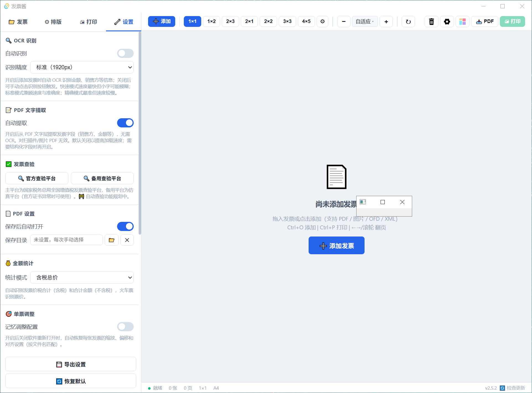This screenshot has height=393, width=532.
Task: Open the black gear settings icon
Action: click(447, 22)
